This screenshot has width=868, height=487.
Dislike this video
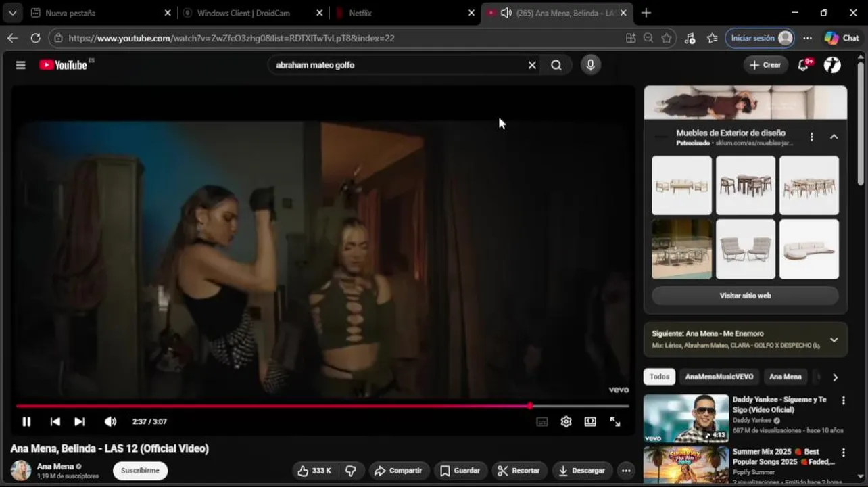(351, 471)
